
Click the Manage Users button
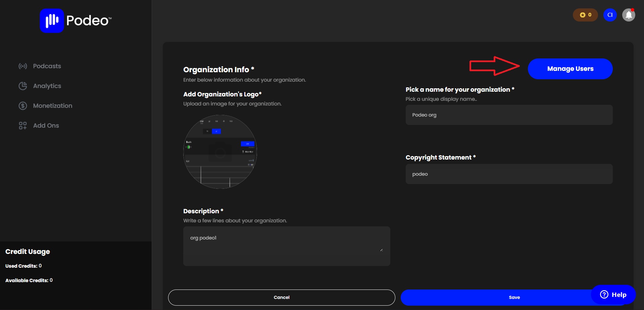570,69
